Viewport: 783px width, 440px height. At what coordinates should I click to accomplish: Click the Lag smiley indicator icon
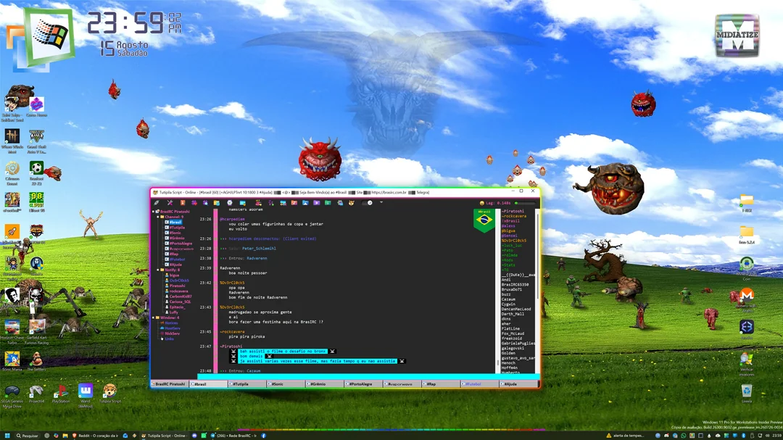point(481,203)
